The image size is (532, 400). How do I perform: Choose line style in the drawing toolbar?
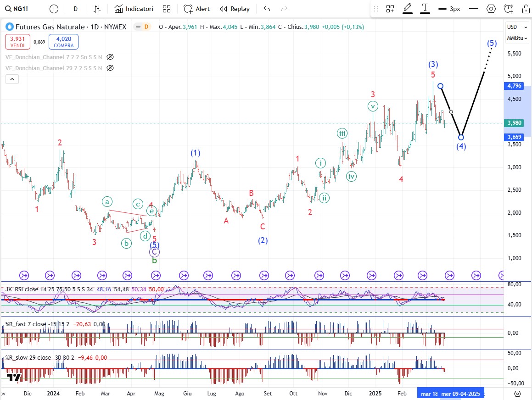[473, 9]
